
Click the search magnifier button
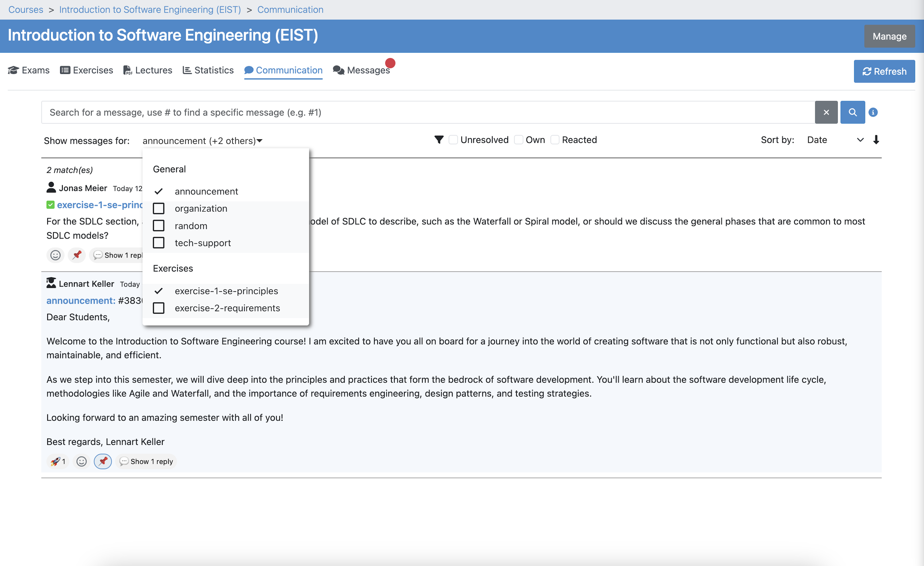852,112
